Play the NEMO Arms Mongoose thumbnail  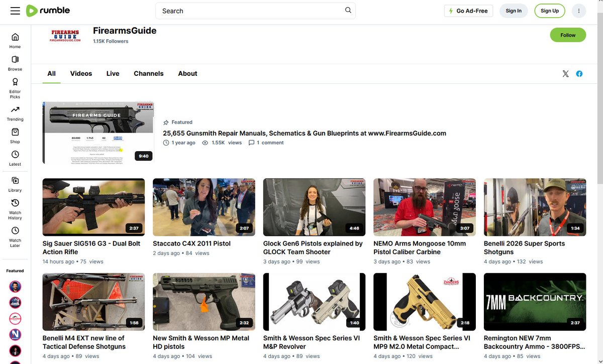pyautogui.click(x=425, y=207)
